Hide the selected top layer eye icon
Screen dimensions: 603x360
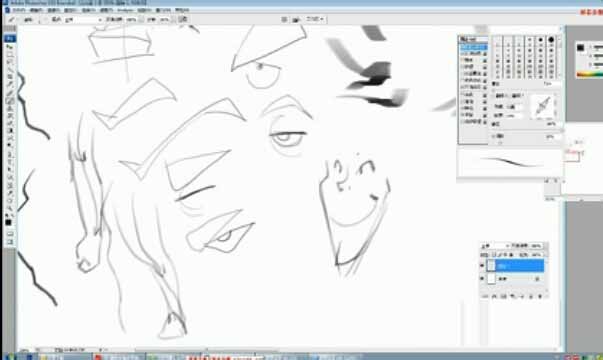click(482, 265)
